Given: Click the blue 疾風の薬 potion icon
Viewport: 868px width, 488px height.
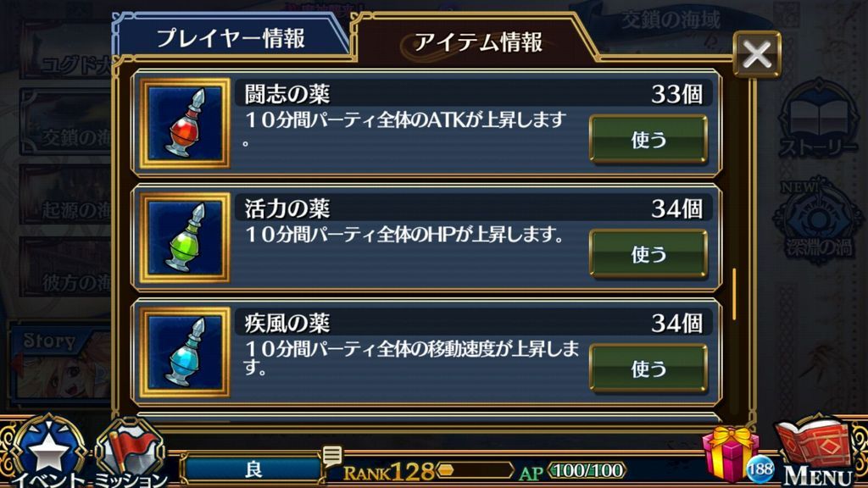Looking at the screenshot, I should [x=184, y=352].
